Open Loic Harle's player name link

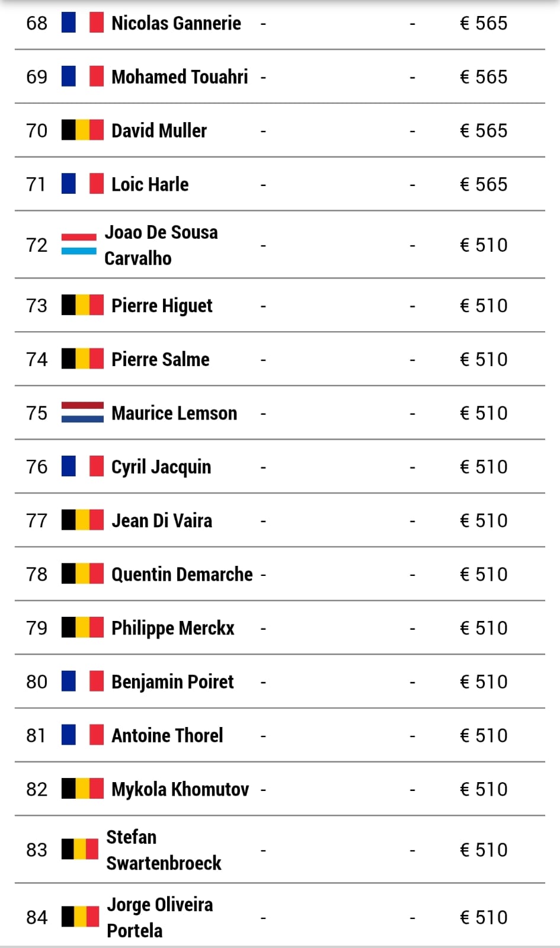point(150,184)
